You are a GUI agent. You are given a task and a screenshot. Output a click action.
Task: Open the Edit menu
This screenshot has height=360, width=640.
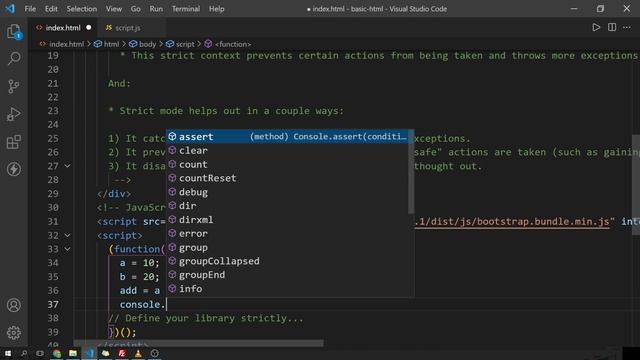(x=51, y=9)
